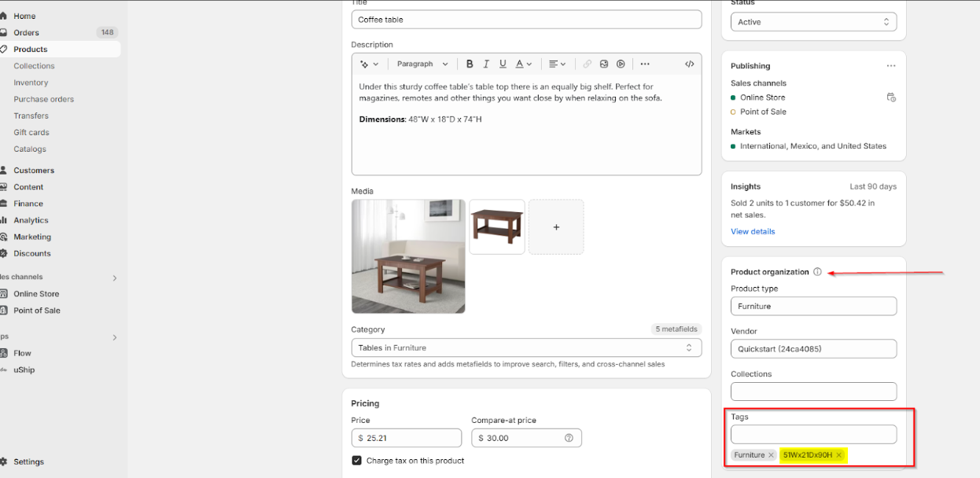Bold the selected description text

pyautogui.click(x=470, y=64)
